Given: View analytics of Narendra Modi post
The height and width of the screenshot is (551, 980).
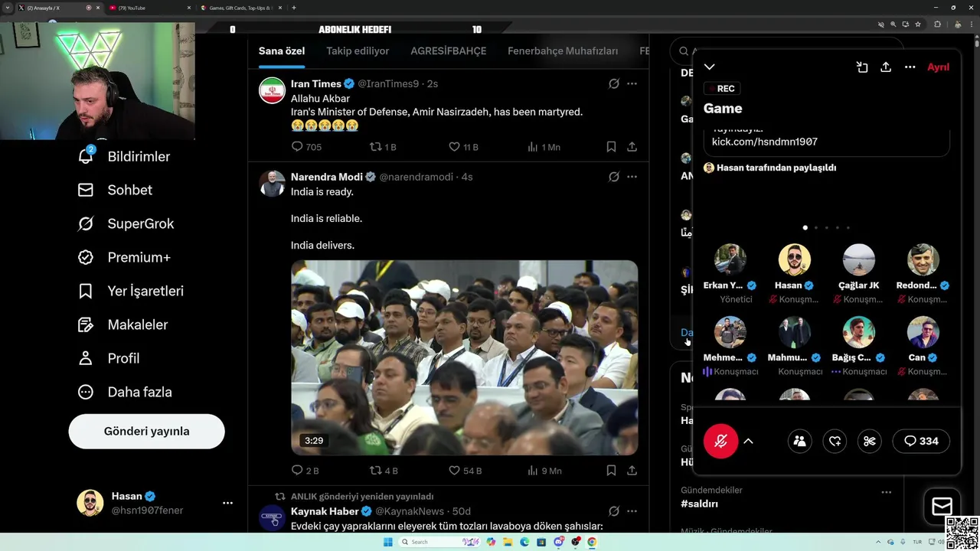Looking at the screenshot, I should click(x=544, y=471).
